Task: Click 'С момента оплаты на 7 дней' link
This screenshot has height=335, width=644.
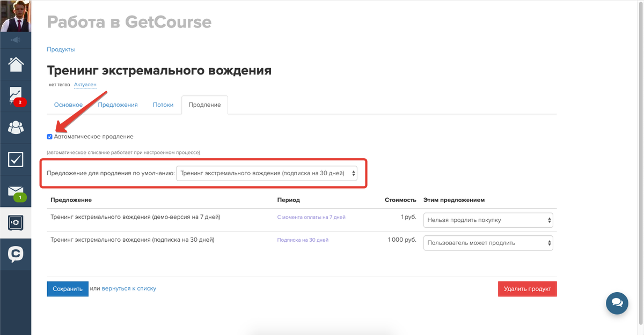Action: pyautogui.click(x=311, y=217)
